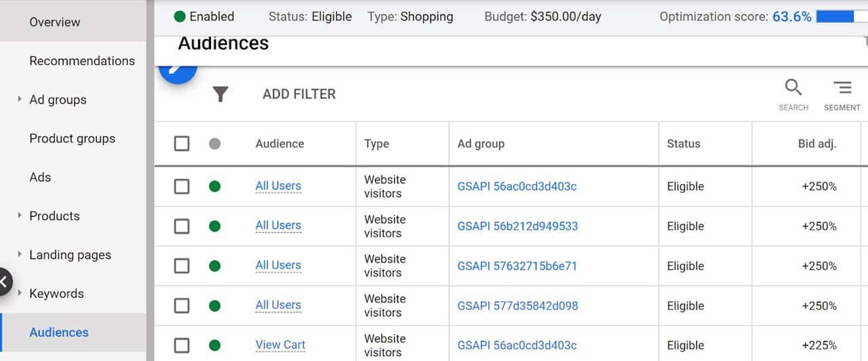Click green Enabled status indicator at top
The image size is (868, 361).
180,17
